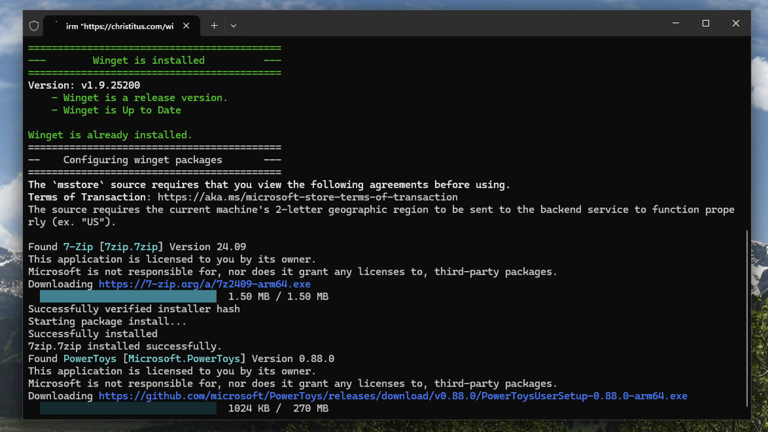
Task: Expand the new tab profile dropdown chevron
Action: tap(234, 25)
